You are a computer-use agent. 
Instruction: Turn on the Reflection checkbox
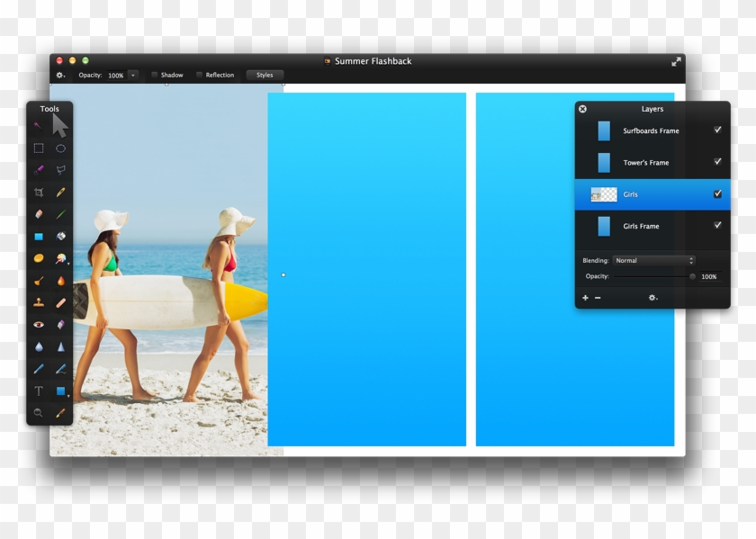199,75
